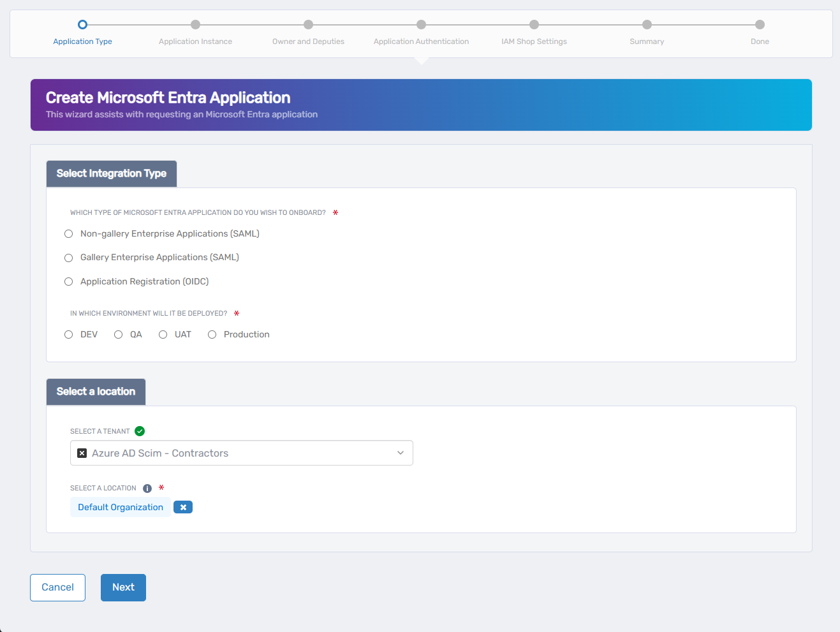Click the Application Authentication step label
Viewport: 840px width, 632px height.
point(421,41)
